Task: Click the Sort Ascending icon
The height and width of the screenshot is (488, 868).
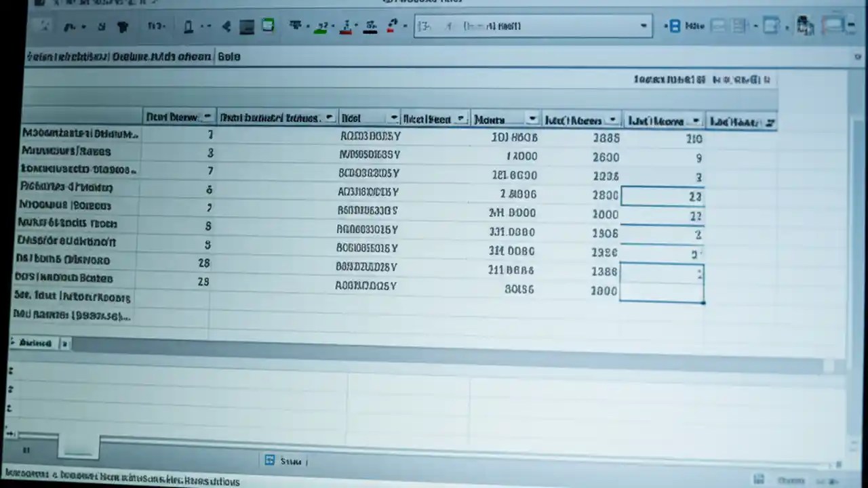Action: [320, 27]
